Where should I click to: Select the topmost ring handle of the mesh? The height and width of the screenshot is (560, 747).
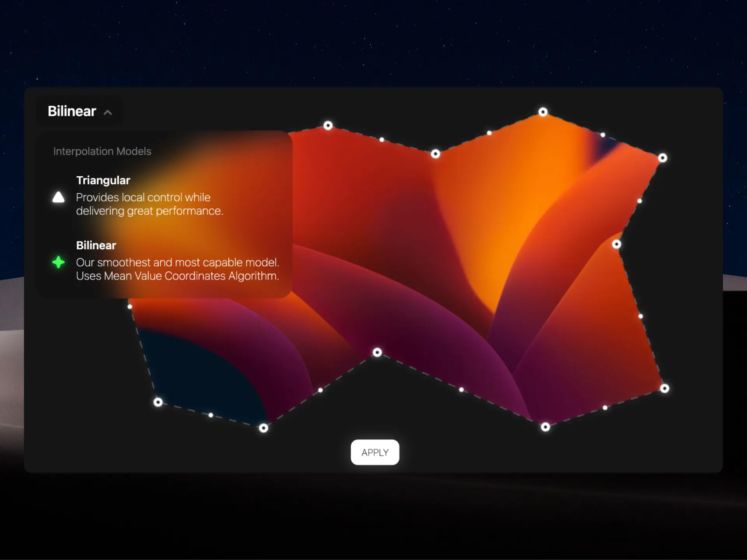pyautogui.click(x=543, y=112)
